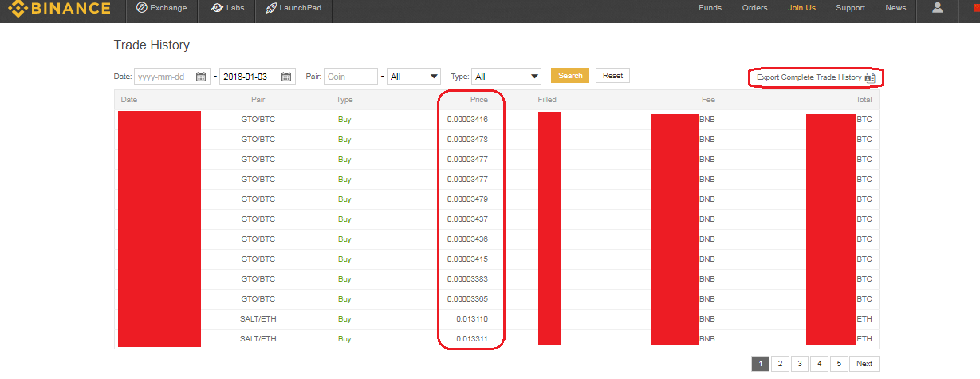Go to page 3
This screenshot has height=379, width=980.
click(800, 364)
